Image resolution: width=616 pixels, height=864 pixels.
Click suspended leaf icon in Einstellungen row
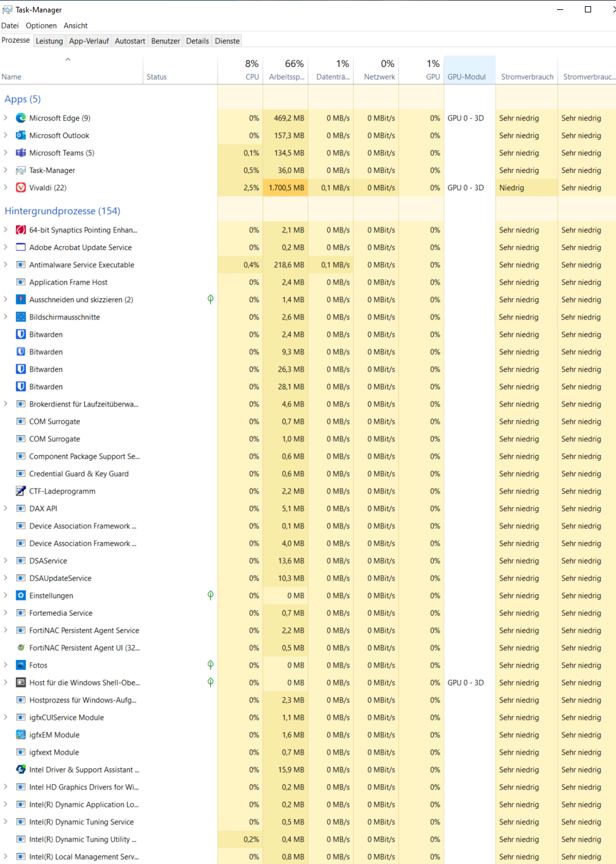point(211,595)
